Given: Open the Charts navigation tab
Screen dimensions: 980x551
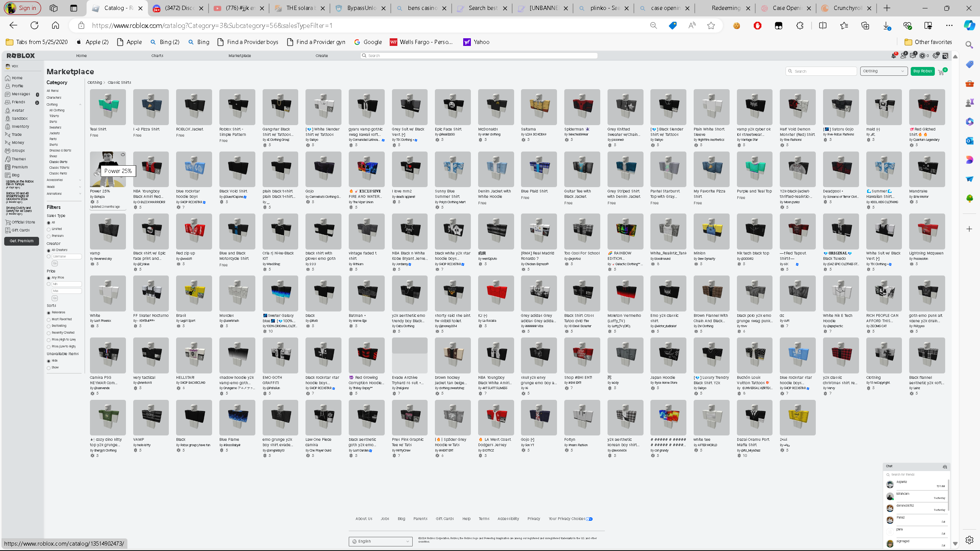Looking at the screenshot, I should pyautogui.click(x=157, y=56).
